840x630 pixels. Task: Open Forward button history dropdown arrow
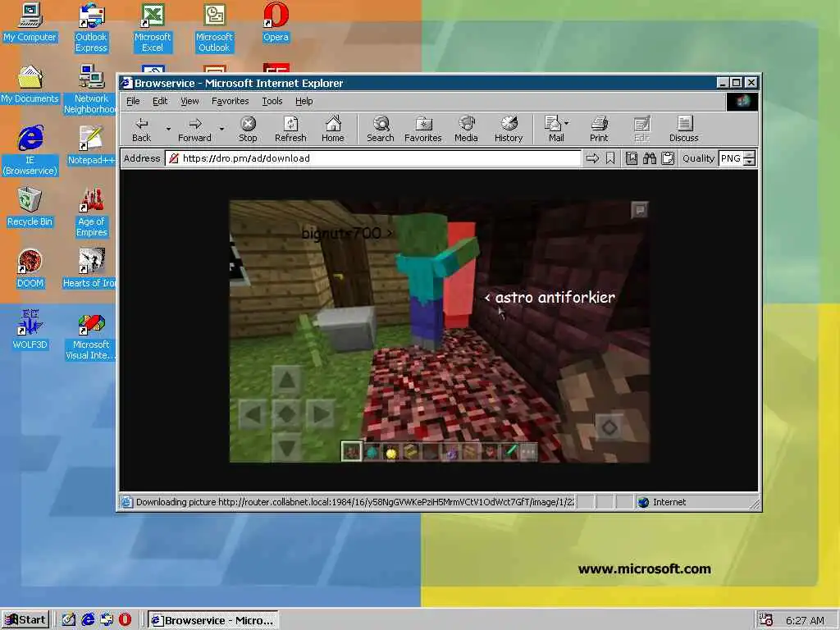click(221, 129)
